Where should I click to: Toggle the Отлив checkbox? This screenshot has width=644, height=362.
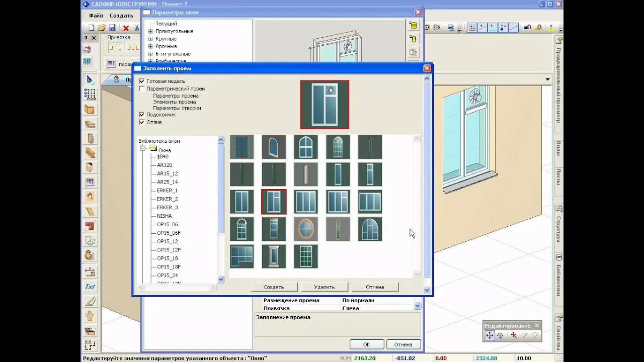(x=142, y=122)
